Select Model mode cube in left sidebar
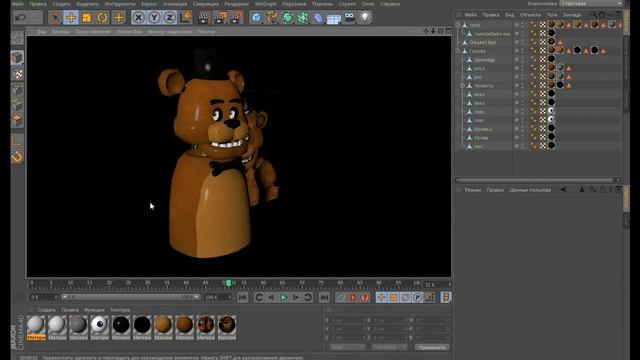This screenshot has width=640, height=360. coord(17,58)
